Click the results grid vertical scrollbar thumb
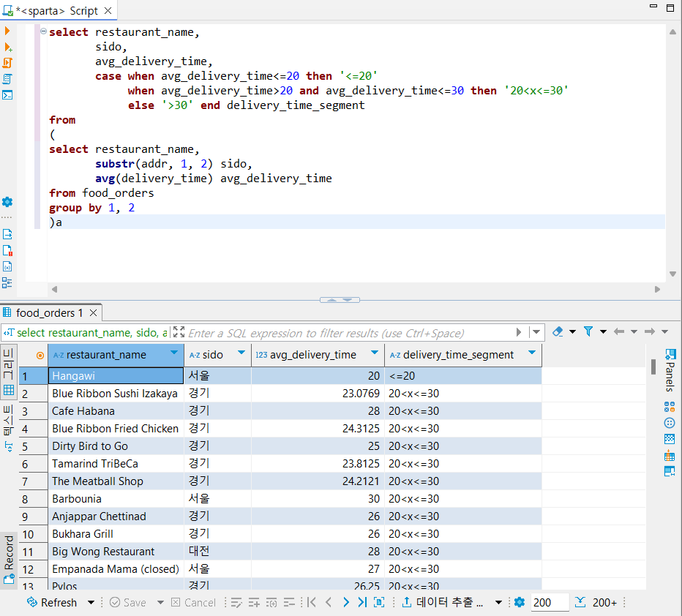 pyautogui.click(x=653, y=367)
